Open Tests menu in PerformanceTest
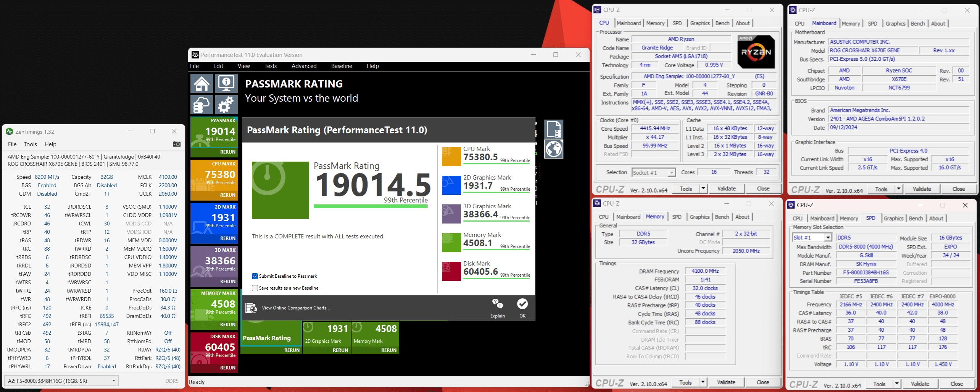 point(271,66)
